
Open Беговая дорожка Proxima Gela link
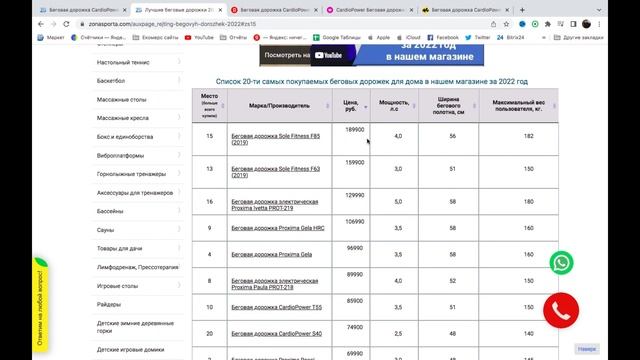(x=272, y=255)
